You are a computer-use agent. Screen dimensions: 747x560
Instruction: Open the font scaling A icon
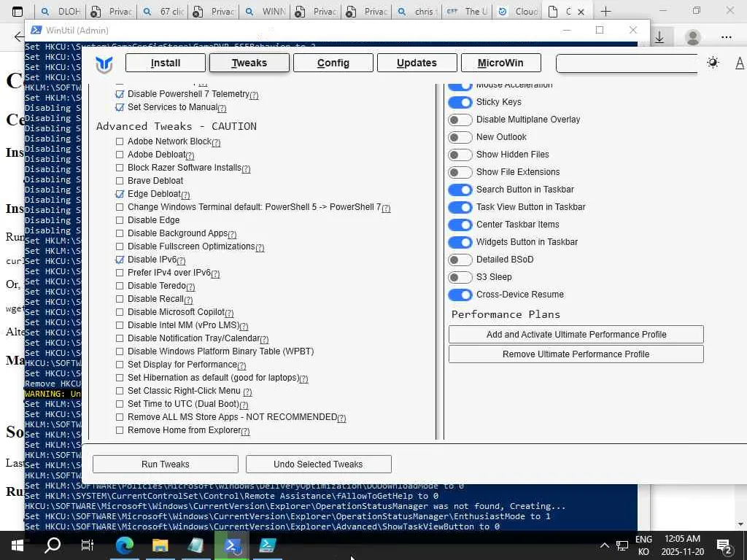coord(740,63)
